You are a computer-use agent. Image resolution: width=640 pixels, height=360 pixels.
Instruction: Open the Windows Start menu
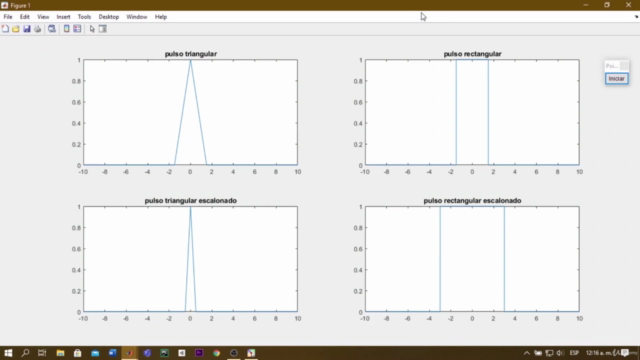[x=8, y=353]
